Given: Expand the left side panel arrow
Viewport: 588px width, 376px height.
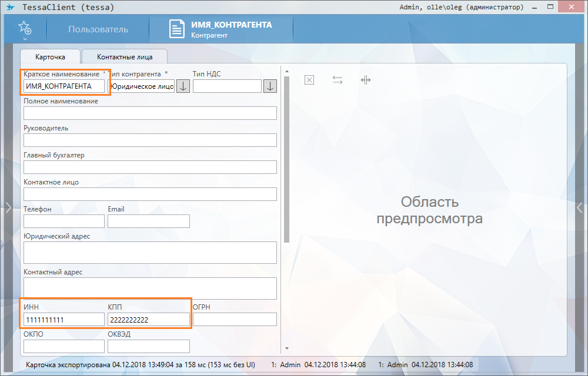Looking at the screenshot, I should click(8, 207).
